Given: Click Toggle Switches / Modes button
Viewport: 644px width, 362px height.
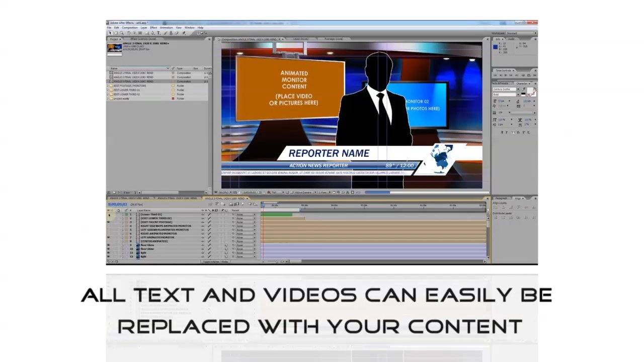Looking at the screenshot, I should pos(215,261).
